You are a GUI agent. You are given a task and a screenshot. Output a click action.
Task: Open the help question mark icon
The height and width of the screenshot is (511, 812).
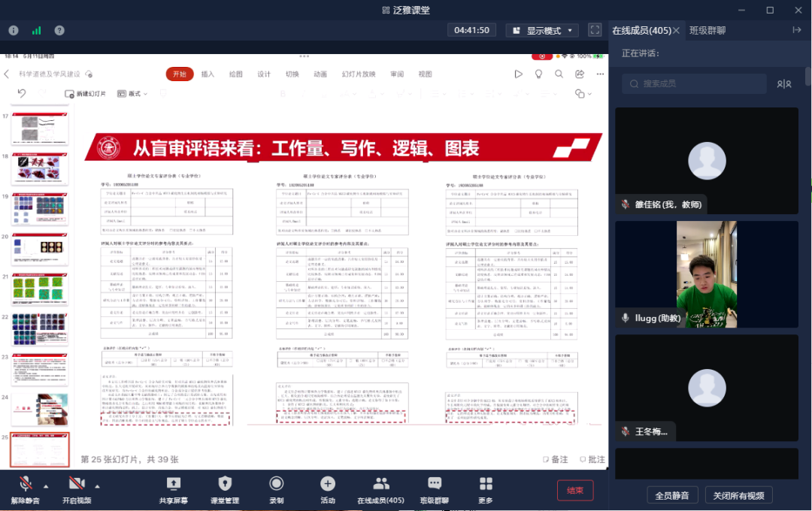59,30
